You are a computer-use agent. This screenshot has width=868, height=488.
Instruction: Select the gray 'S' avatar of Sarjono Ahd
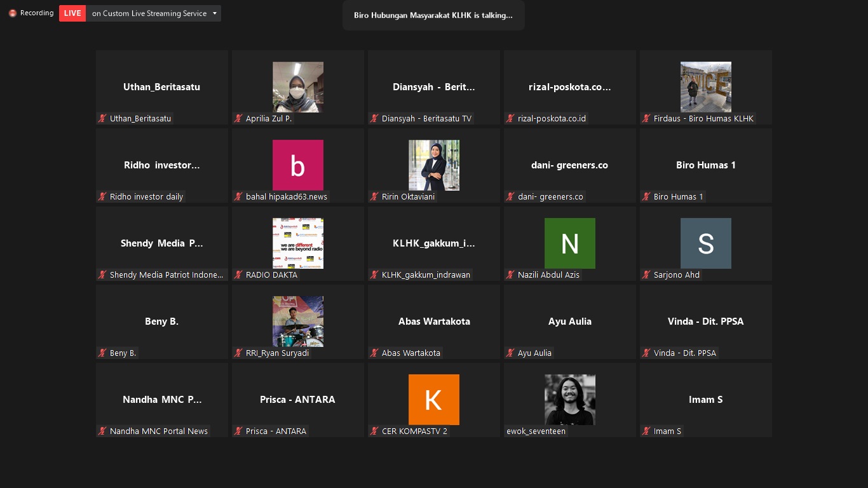pyautogui.click(x=705, y=243)
